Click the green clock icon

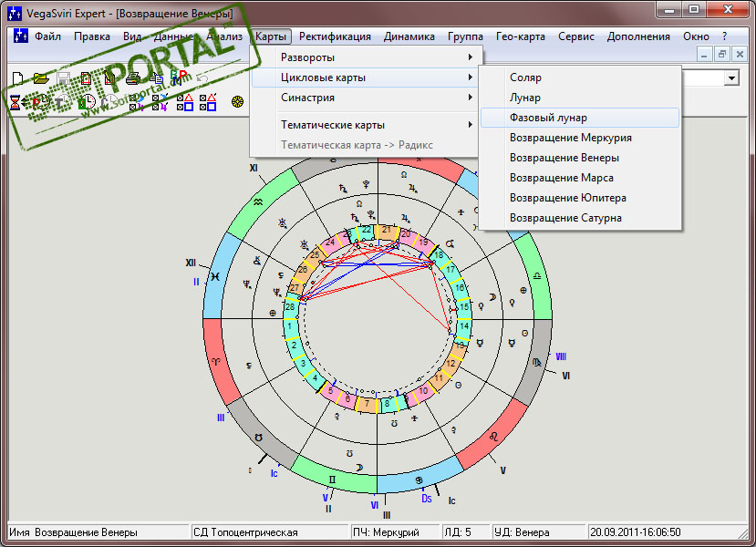point(87,102)
